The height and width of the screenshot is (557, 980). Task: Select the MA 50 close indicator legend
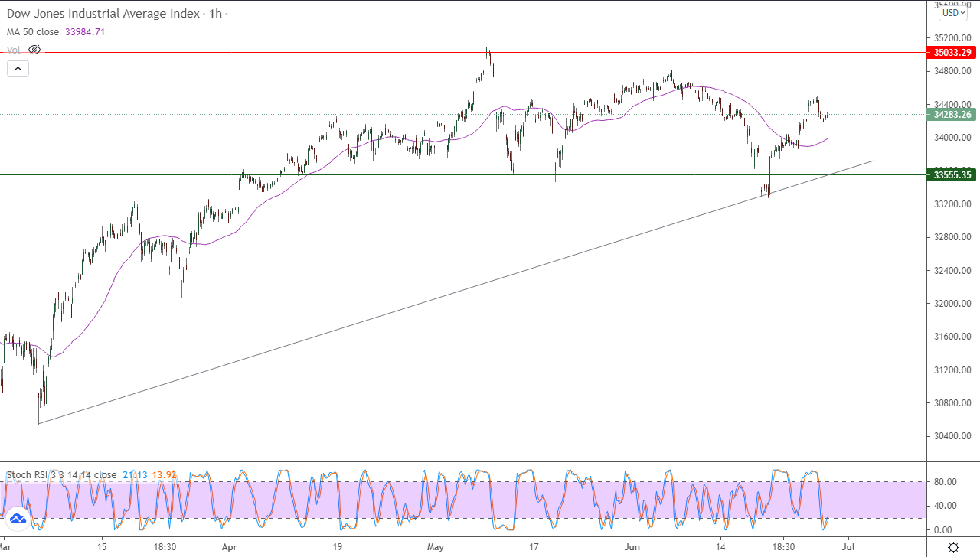pyautogui.click(x=34, y=32)
